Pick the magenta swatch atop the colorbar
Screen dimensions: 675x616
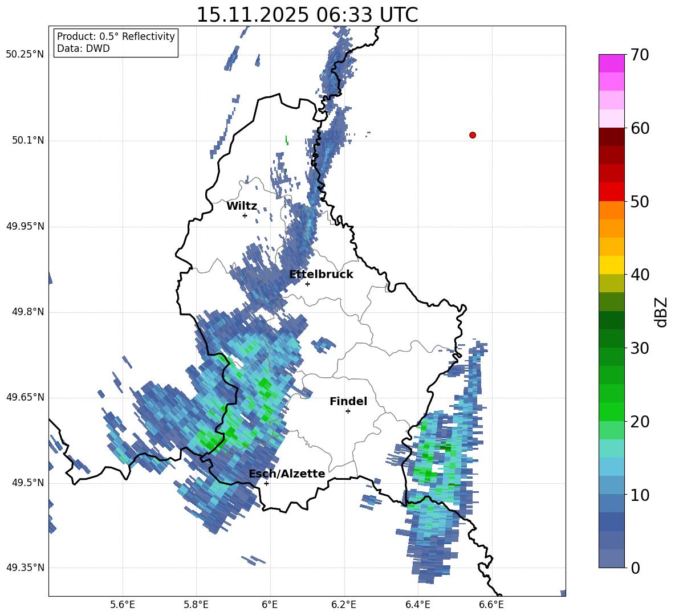[x=611, y=63]
